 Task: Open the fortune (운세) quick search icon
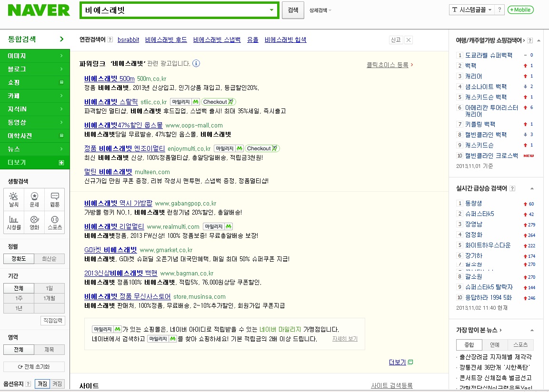coord(34,200)
